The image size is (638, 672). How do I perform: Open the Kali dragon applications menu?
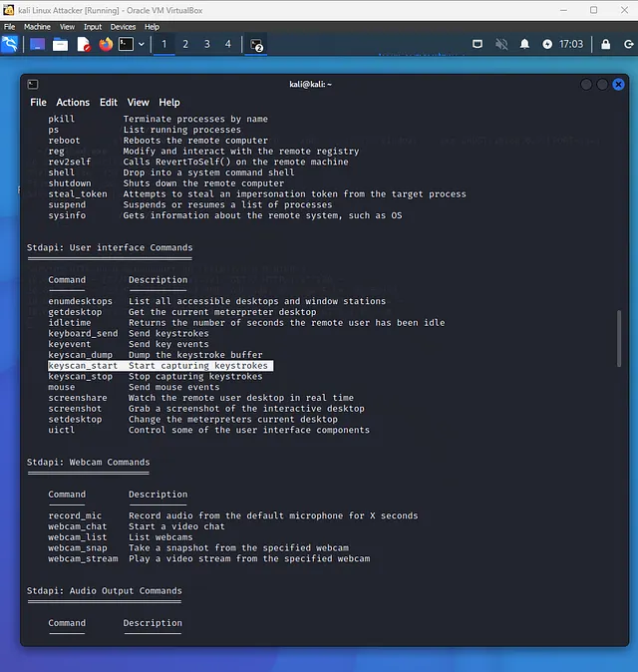click(x=9, y=44)
